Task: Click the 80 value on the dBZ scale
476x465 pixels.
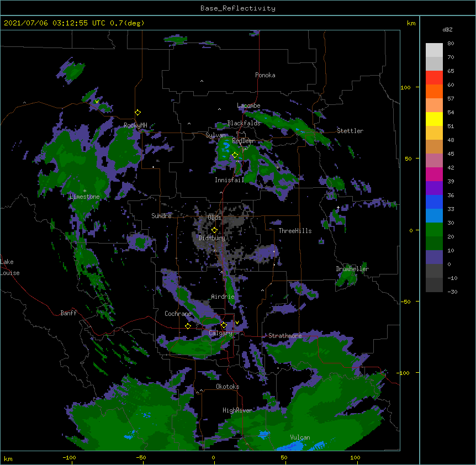Action: (451, 44)
